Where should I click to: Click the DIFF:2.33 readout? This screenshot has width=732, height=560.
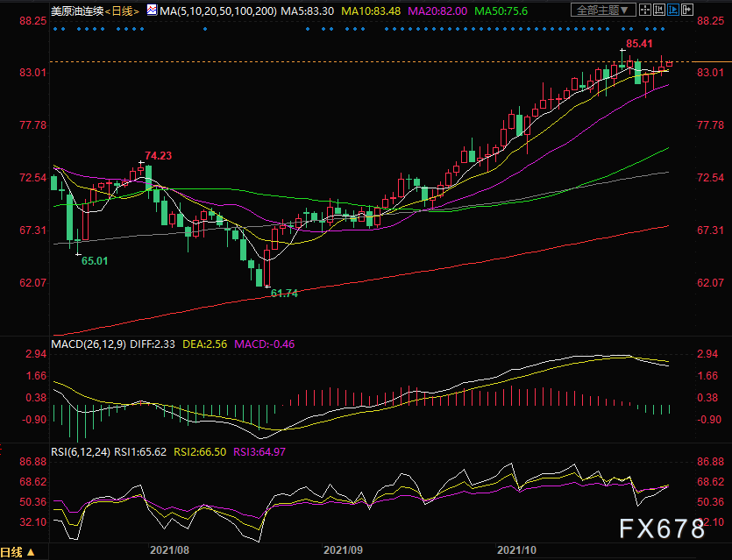click(x=153, y=344)
